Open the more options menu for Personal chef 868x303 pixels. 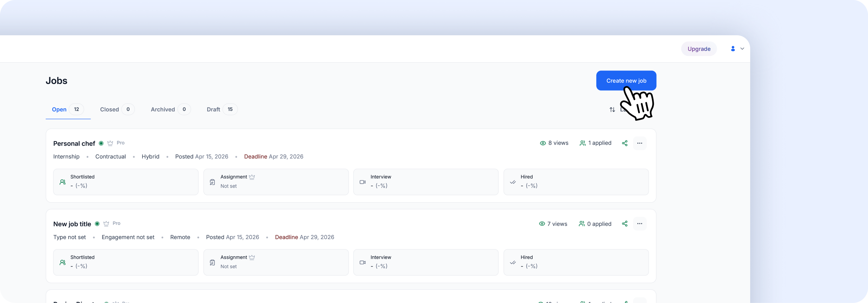(640, 143)
